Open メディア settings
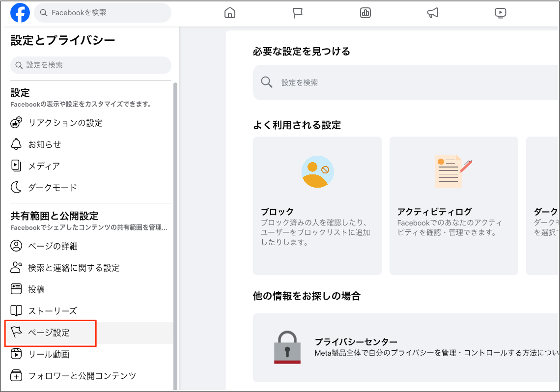The image size is (560, 392). tap(91, 166)
